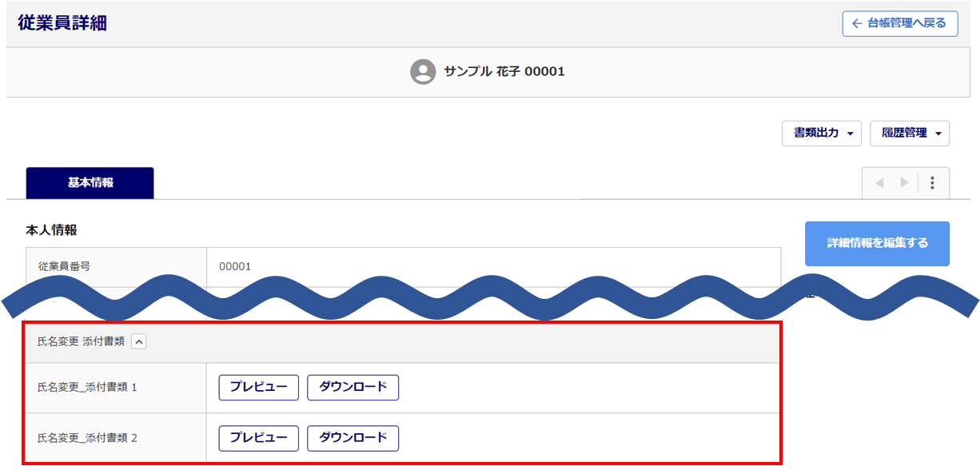980x470 pixels.
Task: Open the 履歴管理 dropdown
Action: point(910,133)
